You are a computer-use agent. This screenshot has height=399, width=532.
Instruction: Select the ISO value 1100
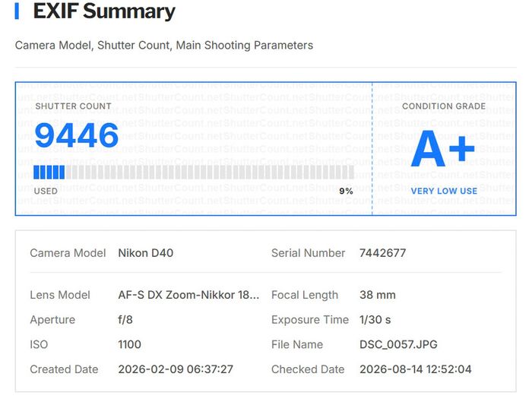point(129,344)
